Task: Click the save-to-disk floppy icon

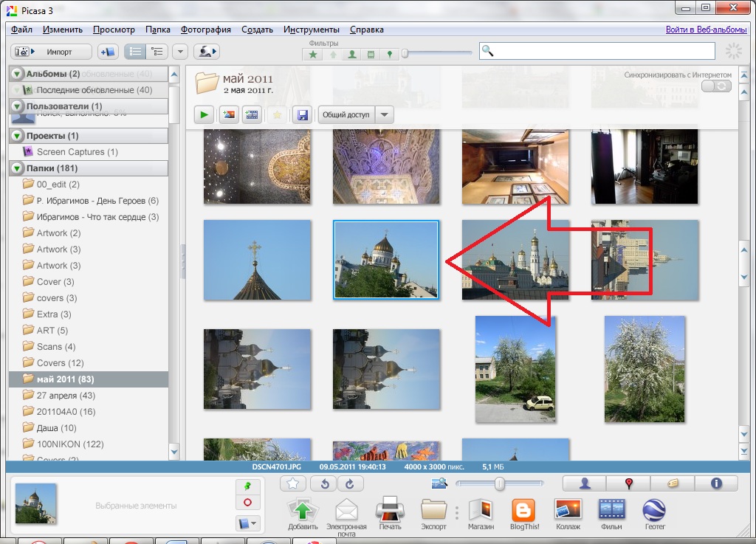Action: 301,114
